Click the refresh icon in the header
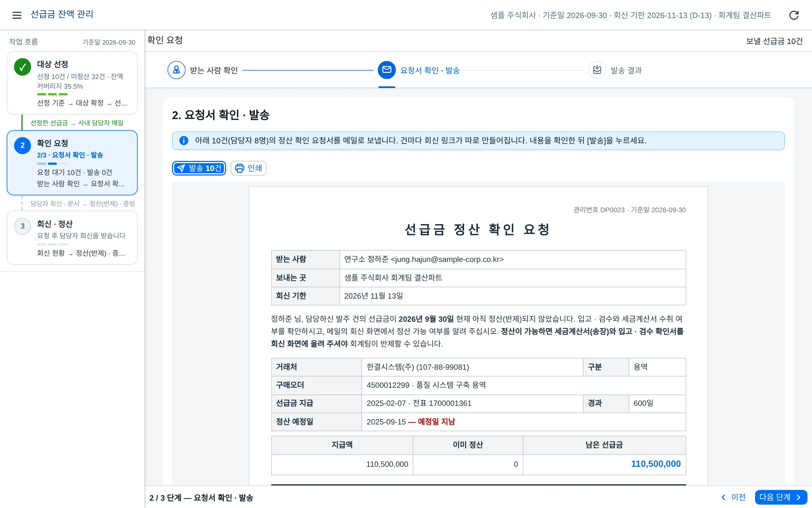Viewport: 812px width, 508px height. [794, 15]
